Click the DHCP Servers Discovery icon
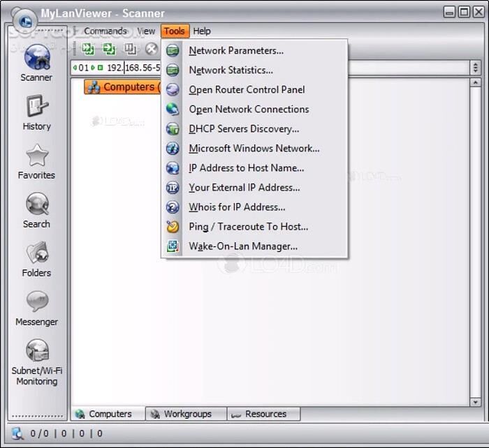Screen dimensions: 489x448 [173, 129]
